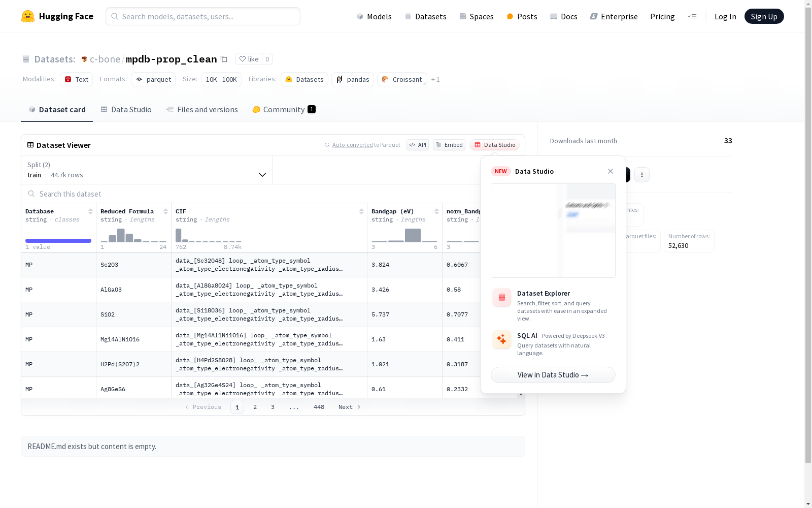
Task: Click the Embed button
Action: (x=449, y=145)
